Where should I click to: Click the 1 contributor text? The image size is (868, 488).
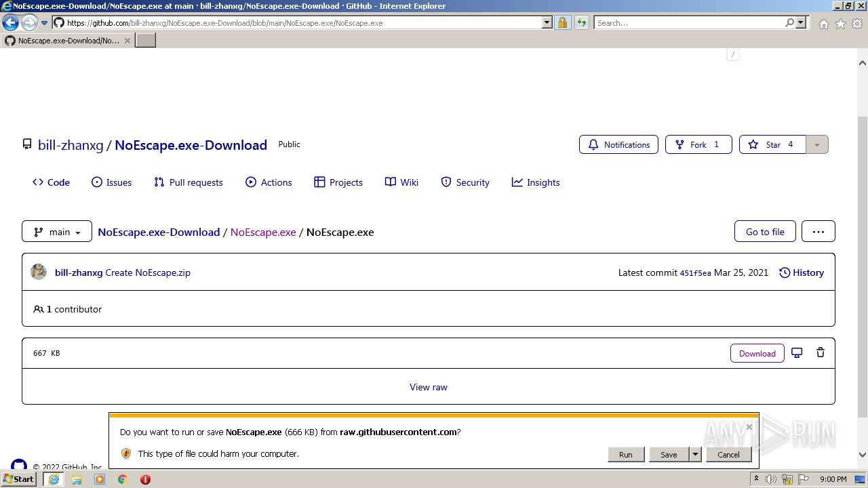[67, 309]
